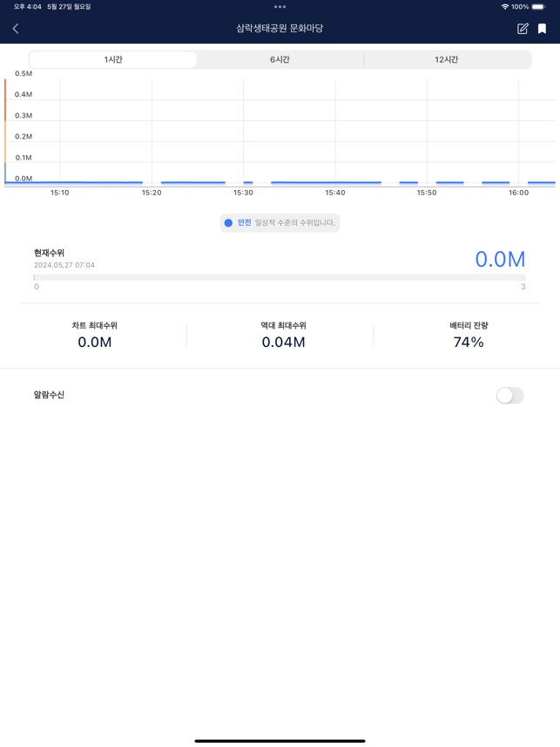Toggle the 알람수신 switch

coord(510,396)
